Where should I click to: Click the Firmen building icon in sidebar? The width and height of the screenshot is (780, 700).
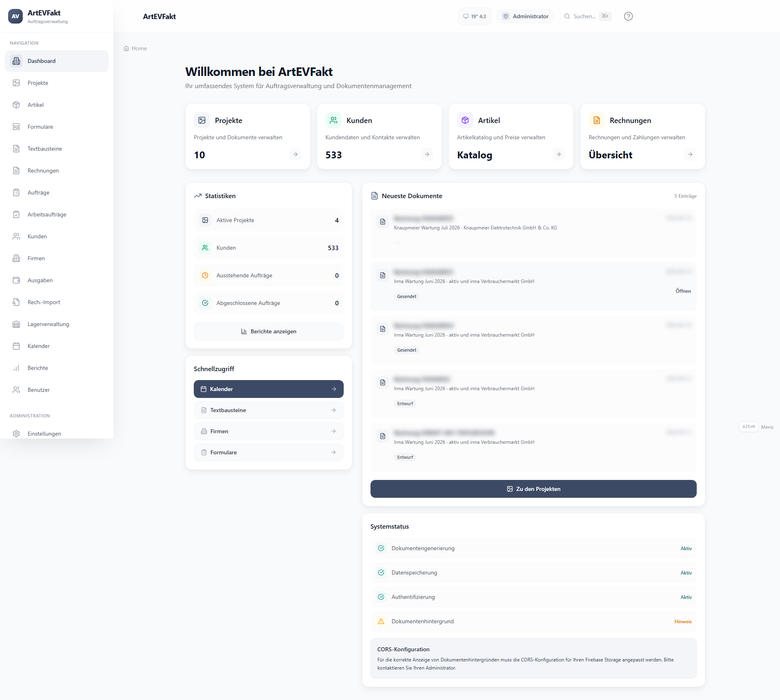coord(16,258)
